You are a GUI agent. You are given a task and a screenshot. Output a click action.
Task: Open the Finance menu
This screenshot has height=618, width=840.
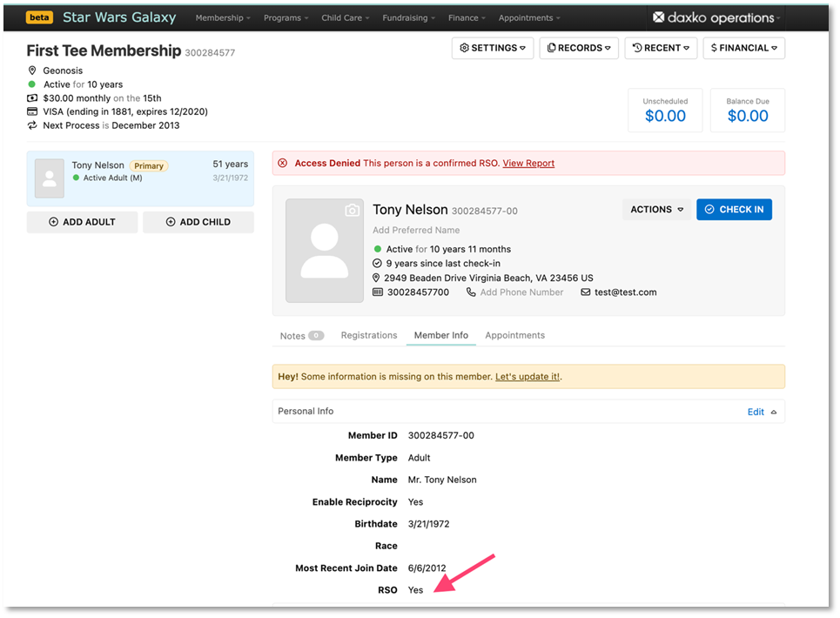(467, 17)
